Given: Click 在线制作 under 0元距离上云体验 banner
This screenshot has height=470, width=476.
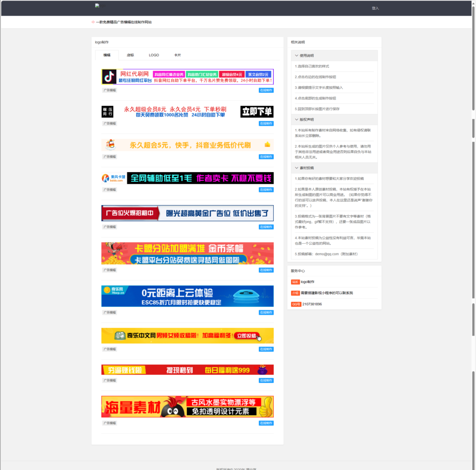Looking at the screenshot, I should 266,312.
